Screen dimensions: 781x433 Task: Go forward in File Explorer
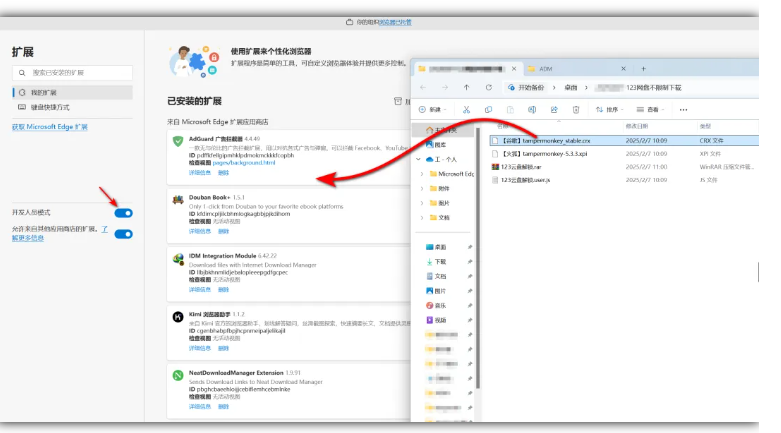click(445, 88)
